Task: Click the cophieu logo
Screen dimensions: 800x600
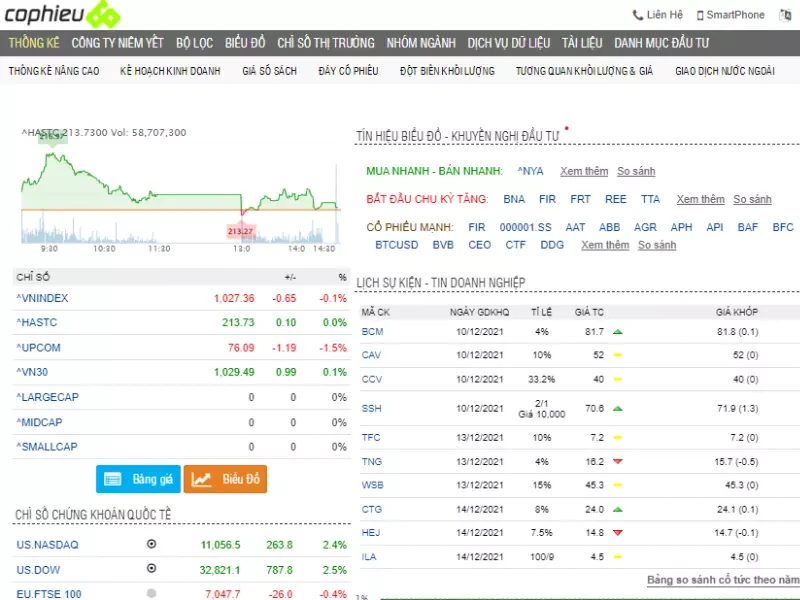Action: (x=62, y=15)
